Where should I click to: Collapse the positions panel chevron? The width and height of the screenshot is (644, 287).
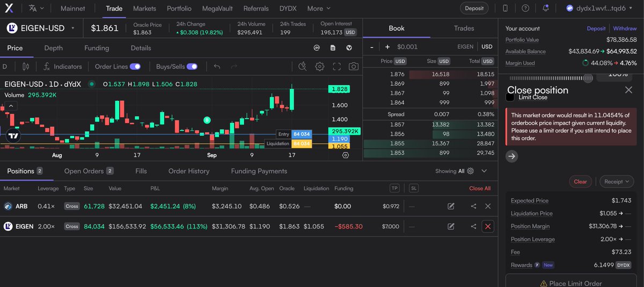pyautogui.click(x=484, y=171)
